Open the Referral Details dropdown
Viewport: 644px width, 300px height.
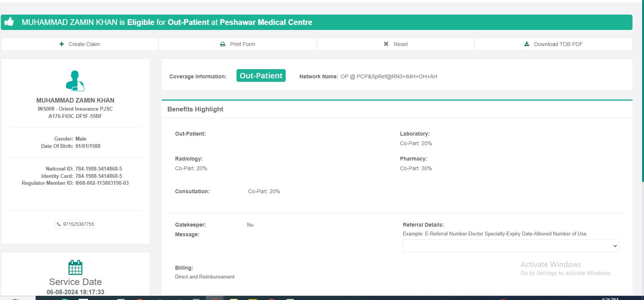[x=510, y=246]
